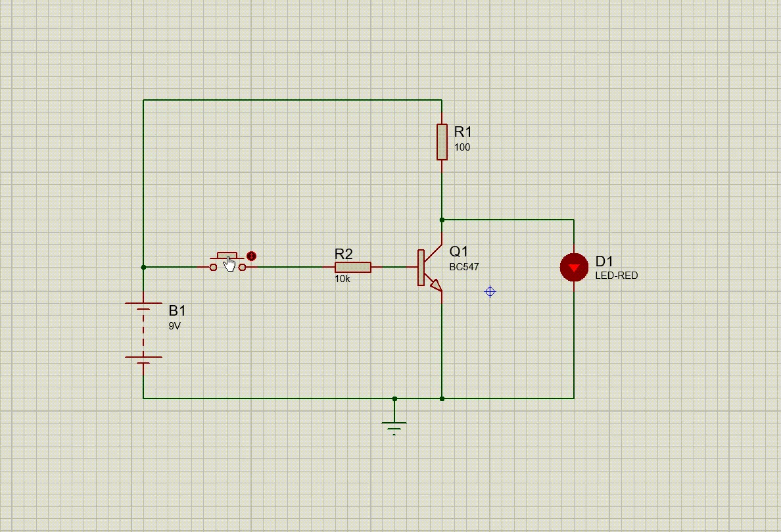Toggle LED D1 illumination state
This screenshot has height=532, width=781.
(x=573, y=267)
